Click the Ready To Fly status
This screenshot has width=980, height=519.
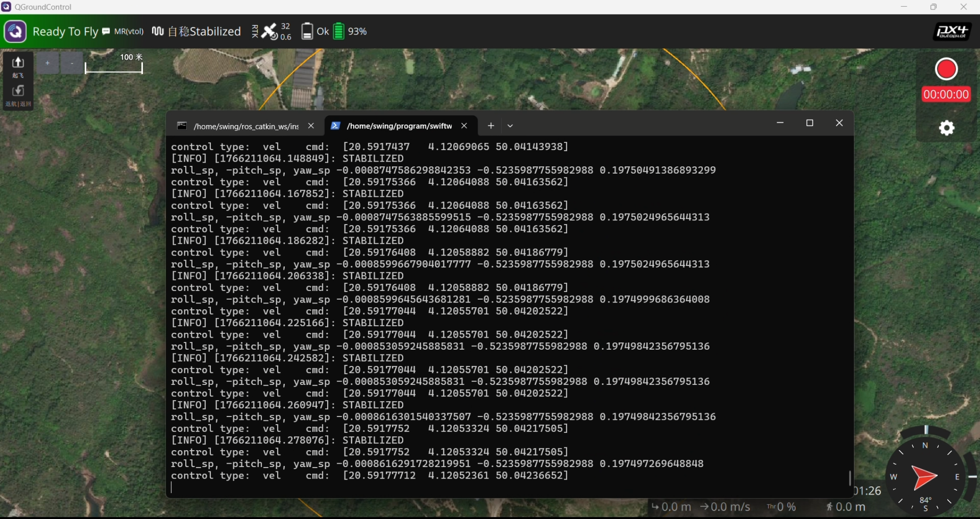[65, 32]
